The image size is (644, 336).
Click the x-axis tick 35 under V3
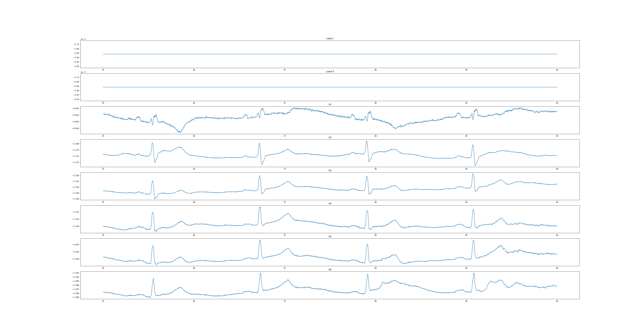(103, 202)
